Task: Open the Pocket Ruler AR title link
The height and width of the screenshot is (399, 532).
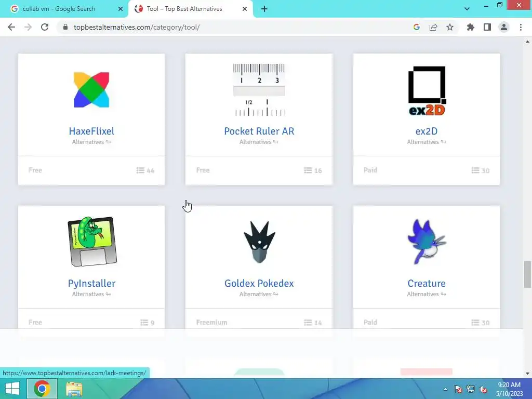Action: point(259,131)
